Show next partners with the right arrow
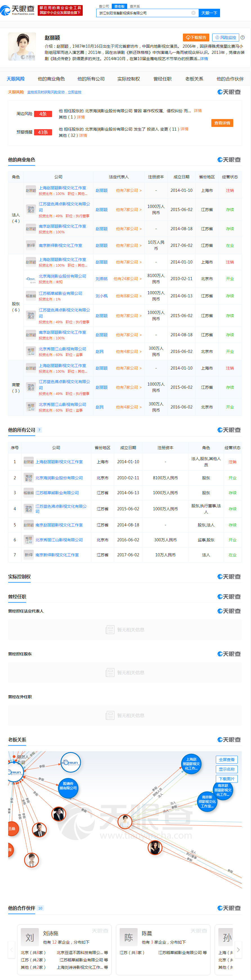 (238, 950)
